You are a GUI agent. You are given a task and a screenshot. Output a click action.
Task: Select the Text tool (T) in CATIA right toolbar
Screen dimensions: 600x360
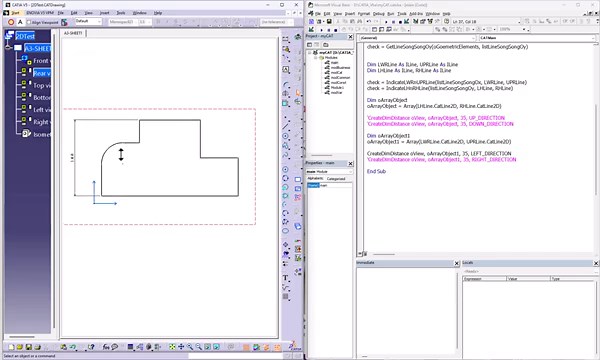click(285, 278)
